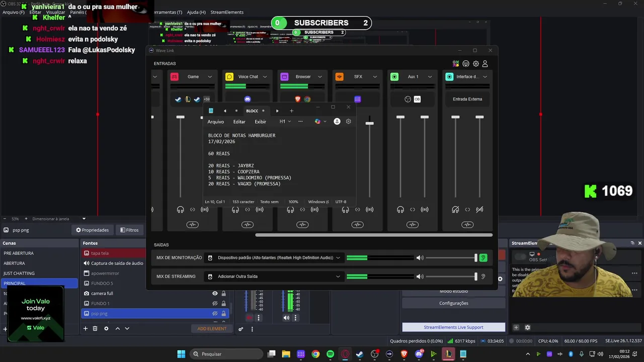
Task: Open Propriedades button in OBS
Action: click(x=92, y=230)
